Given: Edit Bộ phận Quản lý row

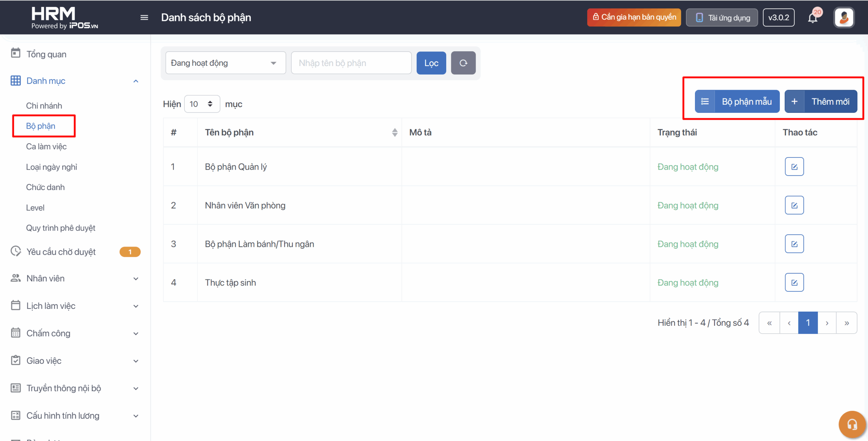Looking at the screenshot, I should click(794, 167).
